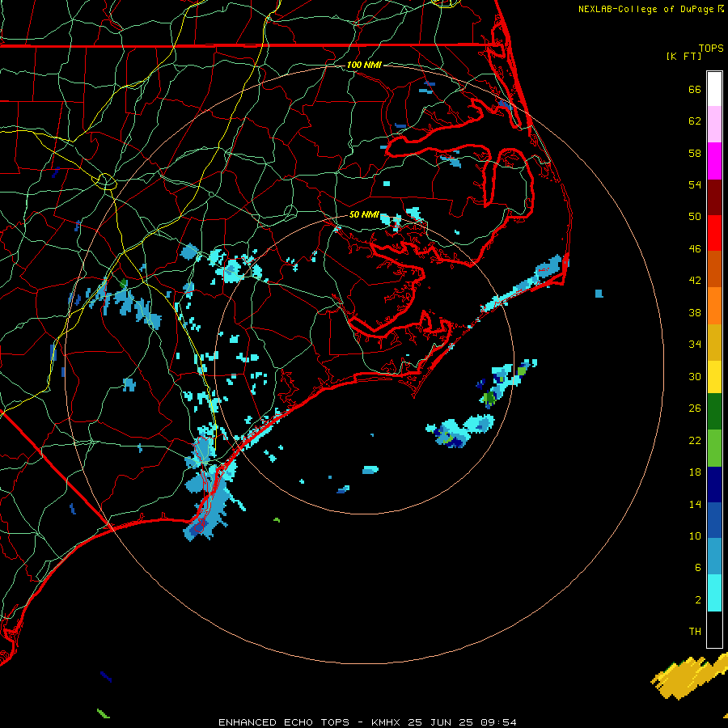The image size is (728, 728).
Task: Click the legend value 14
Action: point(695,504)
